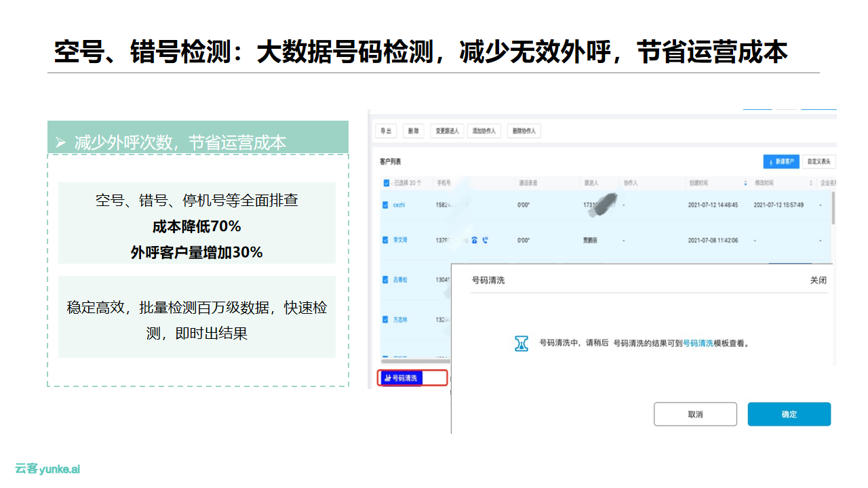
Task: Toggle the checkbox beside 吕青松
Action: (386, 279)
